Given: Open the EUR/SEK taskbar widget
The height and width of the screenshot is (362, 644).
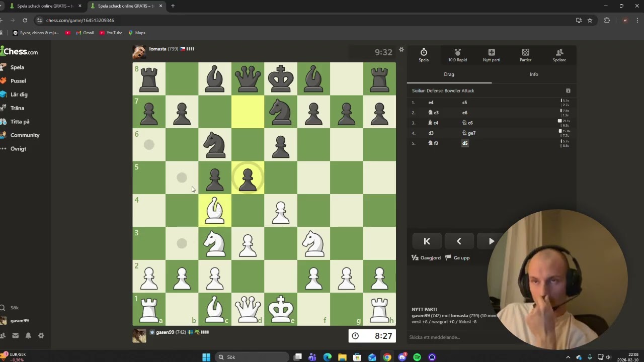Looking at the screenshot, I should (x=14, y=357).
